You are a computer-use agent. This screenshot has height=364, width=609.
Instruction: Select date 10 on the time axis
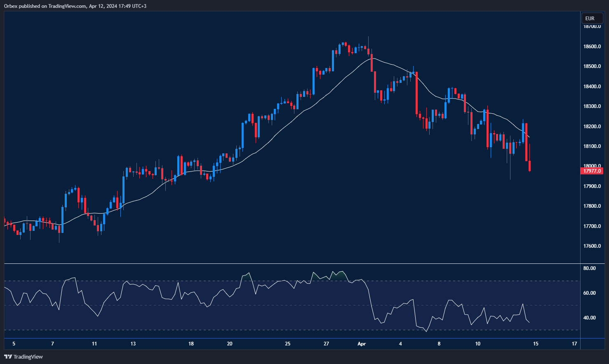477,344
